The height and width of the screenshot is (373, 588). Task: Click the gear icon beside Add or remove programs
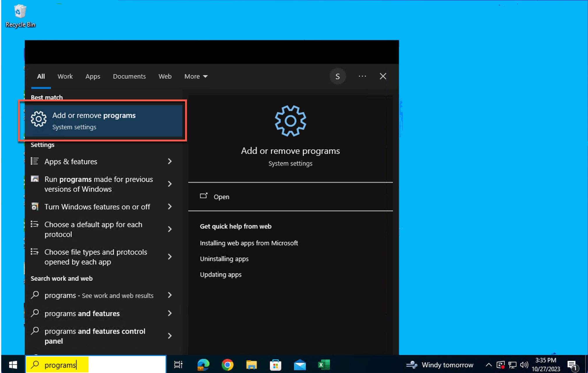39,119
